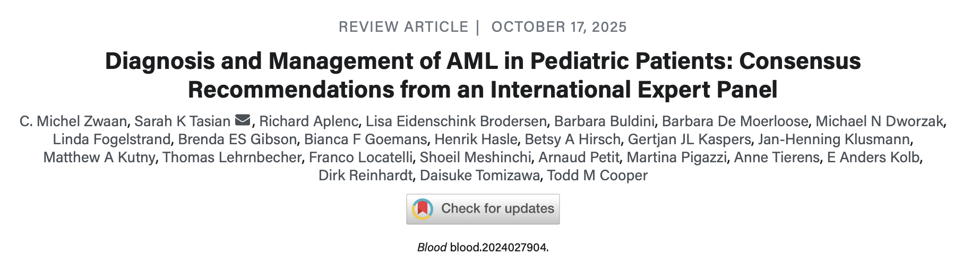The width and height of the screenshot is (980, 263).
Task: Select author Michael N Dworzak
Action: pyautogui.click(x=879, y=121)
